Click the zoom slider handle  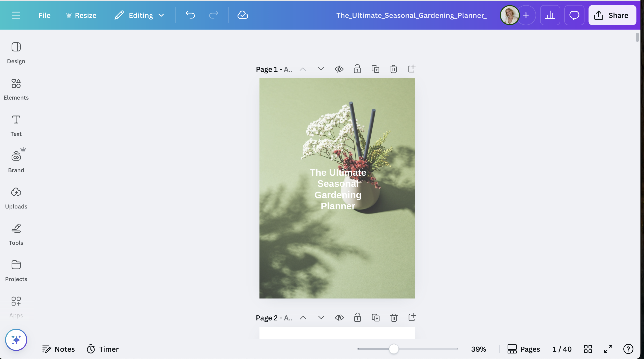click(393, 349)
